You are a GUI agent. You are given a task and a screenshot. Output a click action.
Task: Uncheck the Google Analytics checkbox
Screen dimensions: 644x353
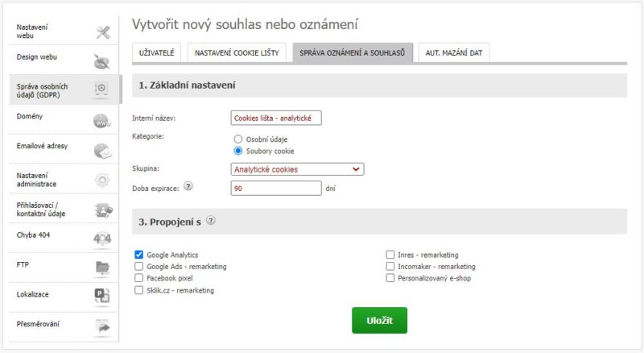pos(138,255)
